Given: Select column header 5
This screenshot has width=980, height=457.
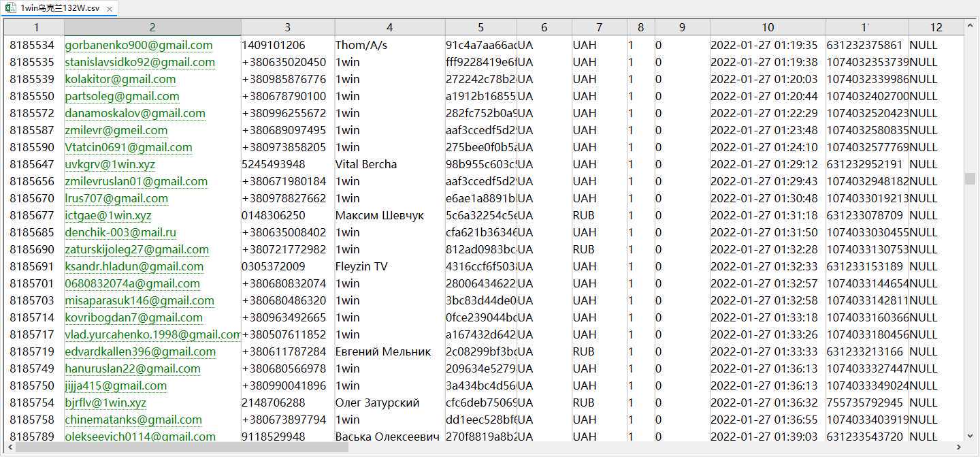Looking at the screenshot, I should click(481, 27).
